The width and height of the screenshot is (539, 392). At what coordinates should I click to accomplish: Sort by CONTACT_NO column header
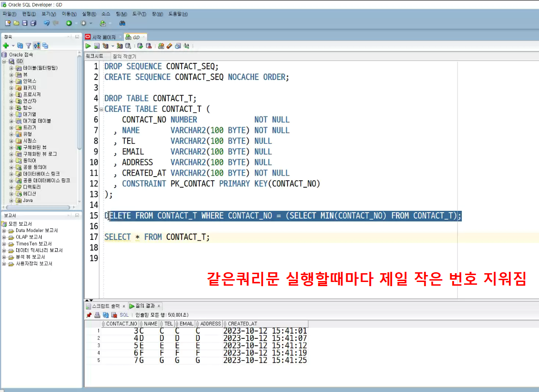pos(120,324)
